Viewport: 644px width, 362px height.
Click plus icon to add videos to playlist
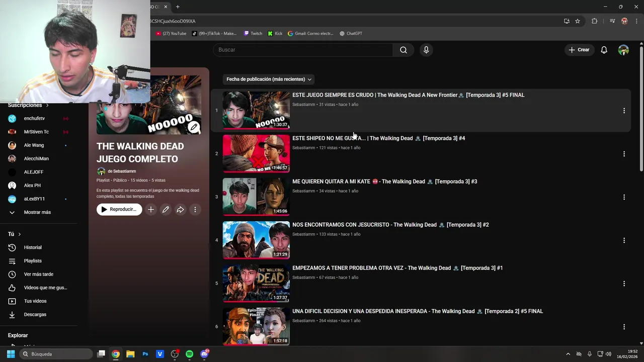click(x=150, y=210)
